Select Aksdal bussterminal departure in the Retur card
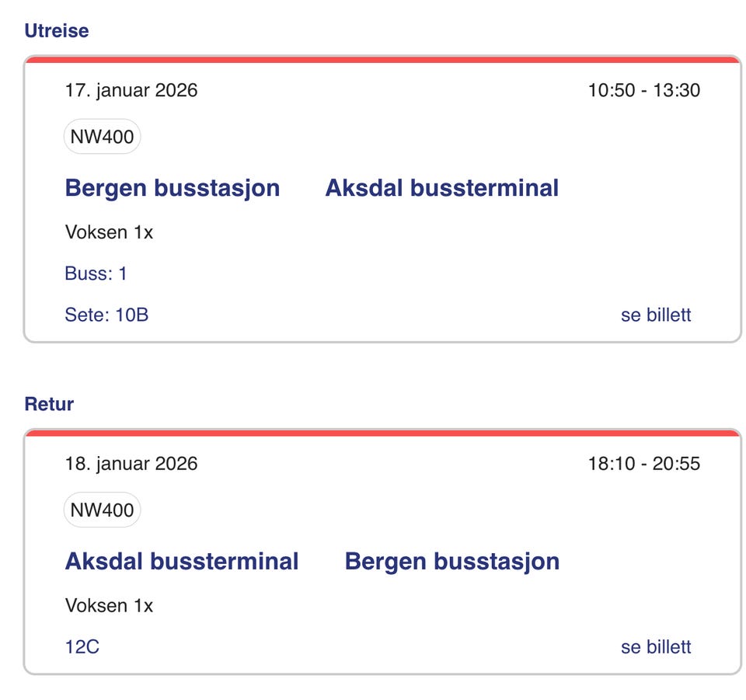Screen dimensions: 746x700 [182, 561]
